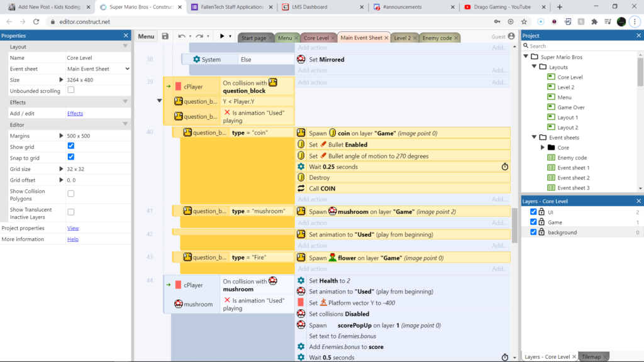Click the save project icon
The image size is (644, 362).
point(165,36)
